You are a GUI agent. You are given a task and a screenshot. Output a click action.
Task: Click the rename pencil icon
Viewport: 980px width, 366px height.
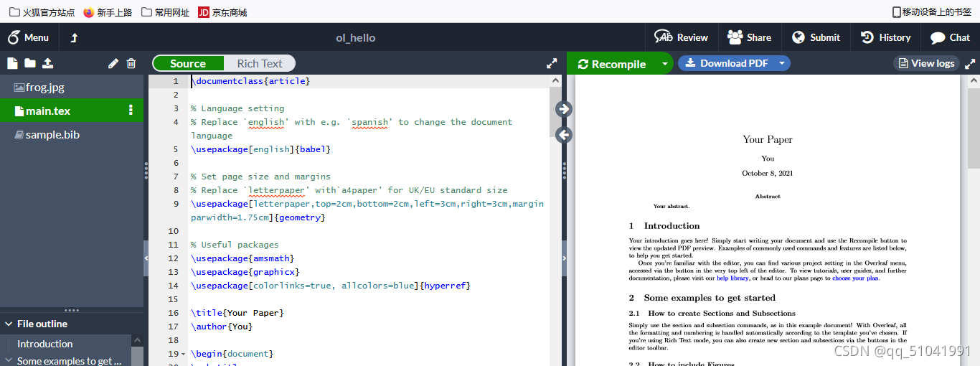(x=113, y=63)
